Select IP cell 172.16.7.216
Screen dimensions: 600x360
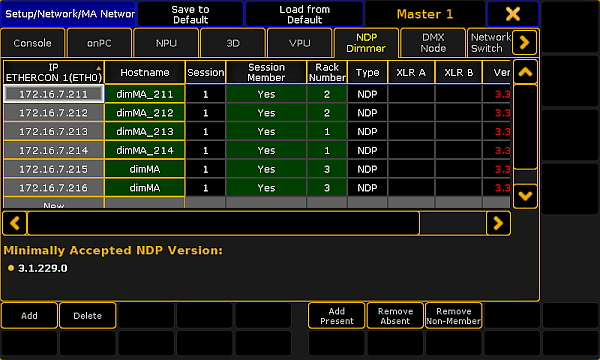tap(54, 188)
